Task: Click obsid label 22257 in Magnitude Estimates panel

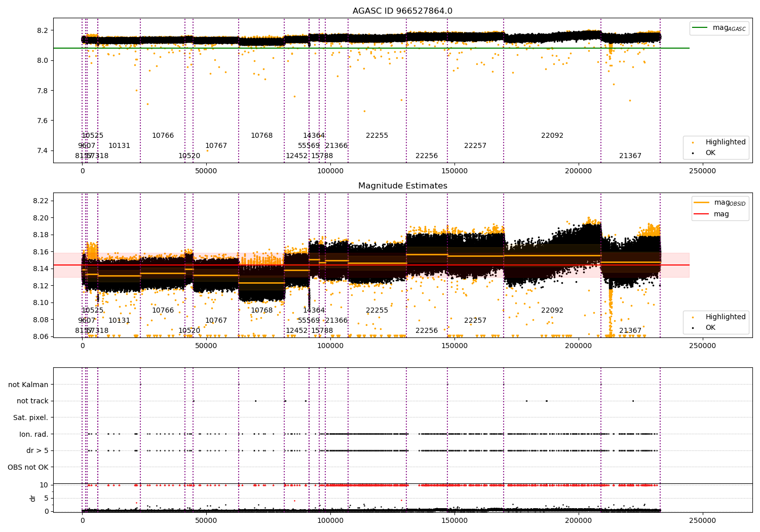Action: (x=475, y=321)
